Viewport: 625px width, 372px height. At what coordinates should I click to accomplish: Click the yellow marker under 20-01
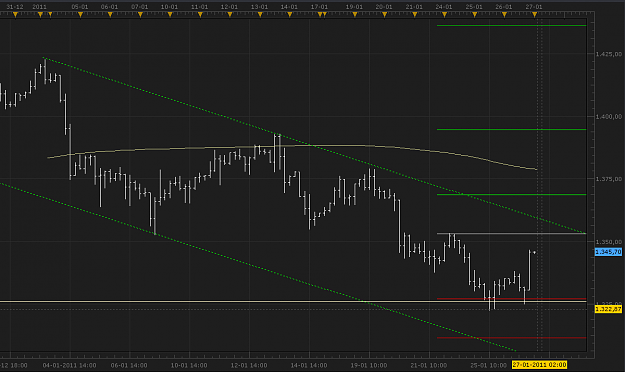(384, 15)
